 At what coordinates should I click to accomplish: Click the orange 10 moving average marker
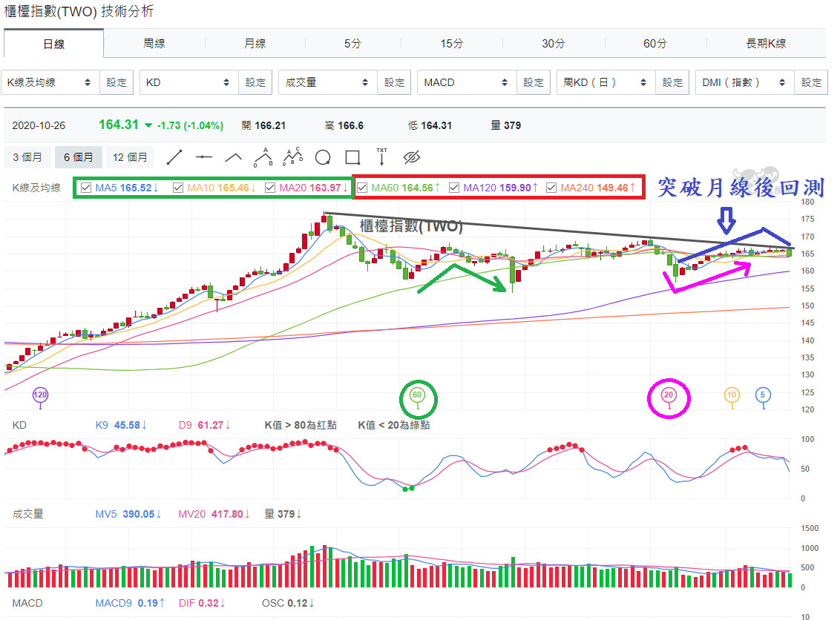pyautogui.click(x=731, y=395)
